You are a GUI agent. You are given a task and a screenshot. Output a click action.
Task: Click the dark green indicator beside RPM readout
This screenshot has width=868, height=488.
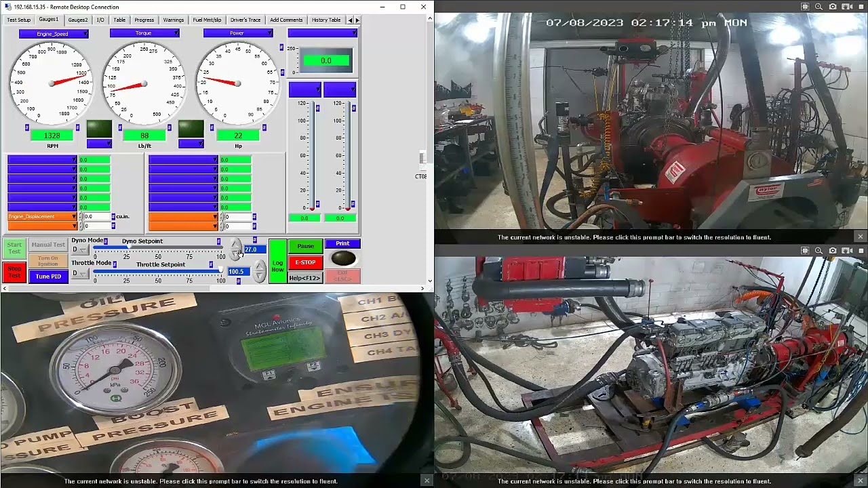coord(99,129)
